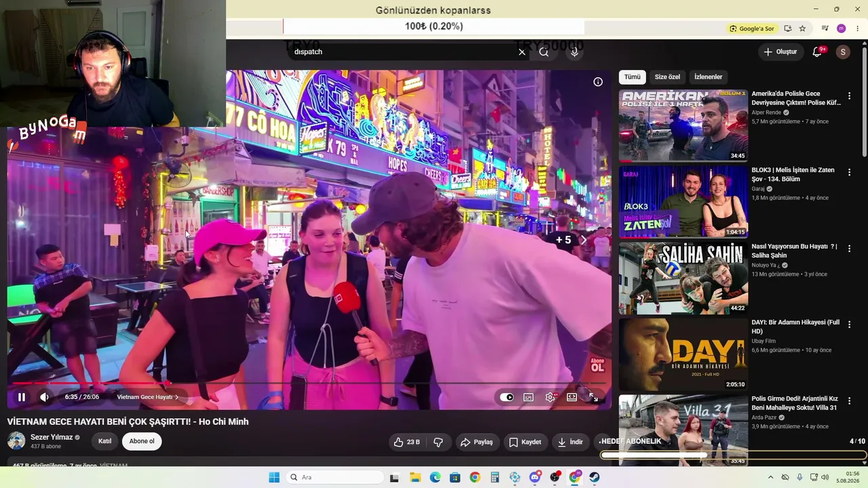The image size is (868, 488).
Task: Pause the video playback
Action: (x=21, y=397)
